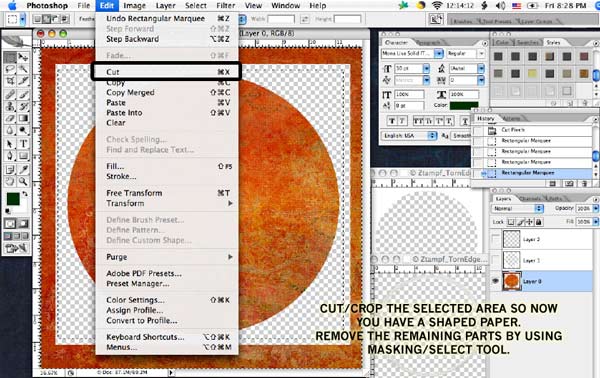This screenshot has width=600, height=378.
Task: Select the Slice tool
Action: coord(23,81)
